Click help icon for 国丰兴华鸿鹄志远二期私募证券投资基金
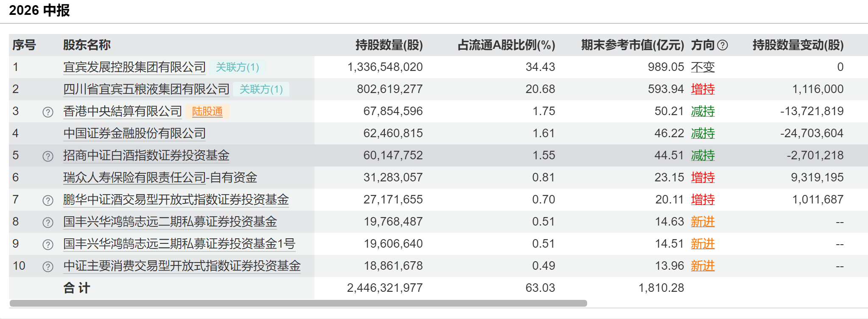The height and width of the screenshot is (319, 868). tap(48, 222)
